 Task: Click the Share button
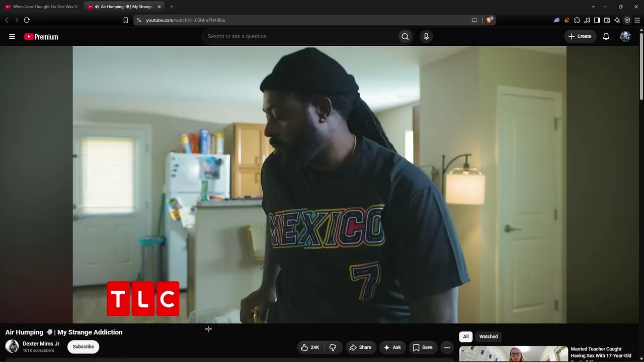tap(360, 347)
